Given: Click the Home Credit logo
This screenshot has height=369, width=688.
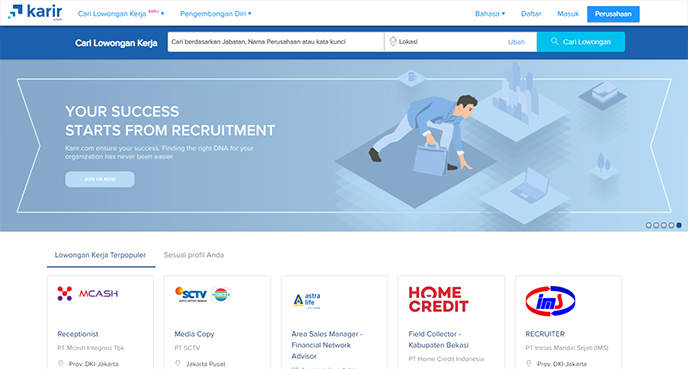Looking at the screenshot, I should pos(438,299).
